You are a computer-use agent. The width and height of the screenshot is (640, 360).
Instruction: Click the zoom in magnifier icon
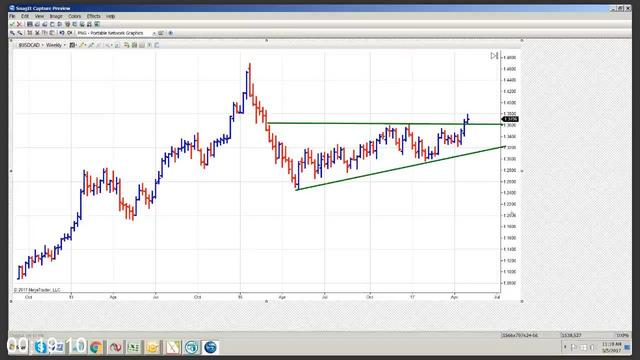pos(12,33)
